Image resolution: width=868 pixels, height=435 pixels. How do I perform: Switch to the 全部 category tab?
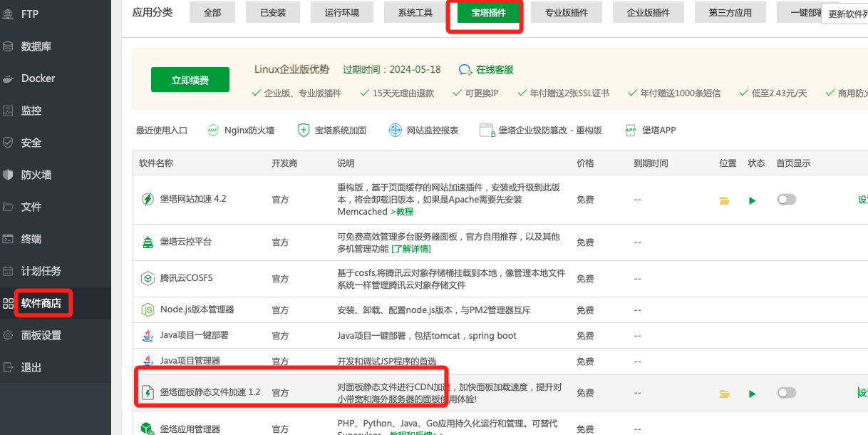212,12
